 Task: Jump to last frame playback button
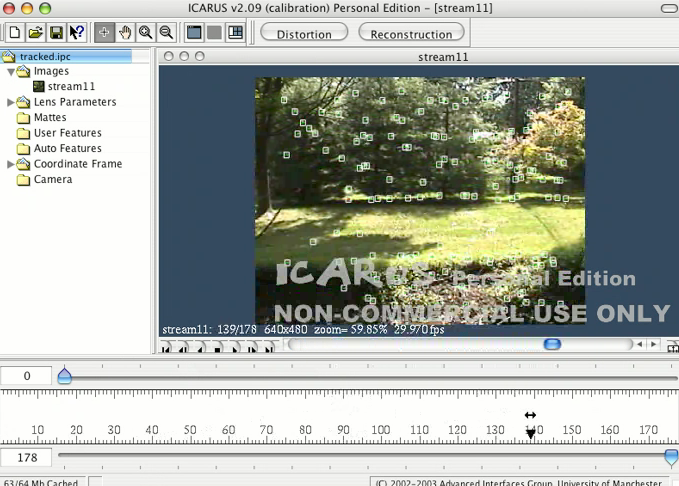click(269, 348)
